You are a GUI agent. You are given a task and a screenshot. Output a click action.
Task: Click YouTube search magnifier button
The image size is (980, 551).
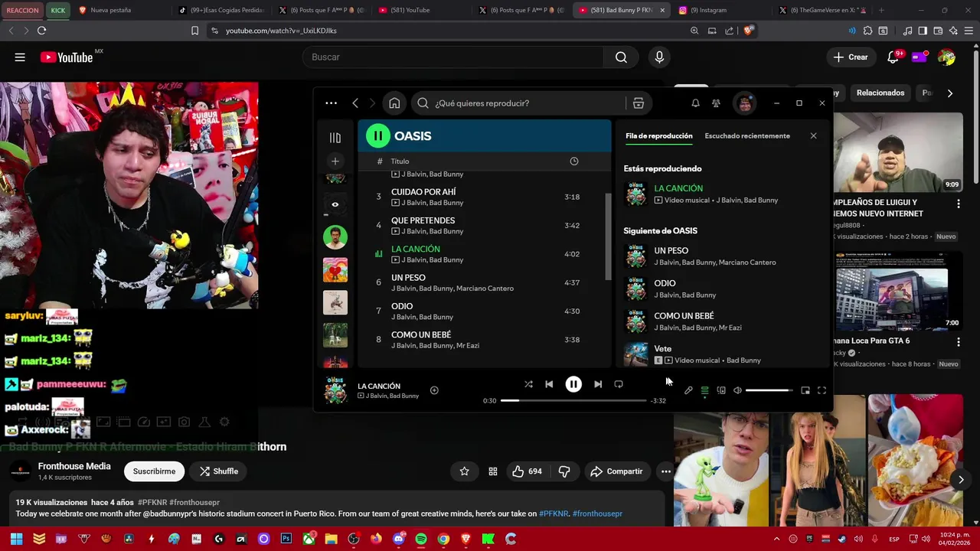(621, 57)
